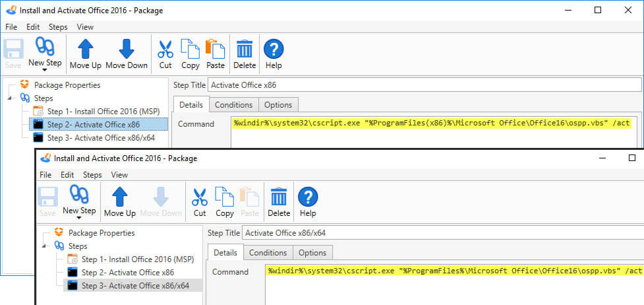Click Cut scissors icon in back window
The width and height of the screenshot is (644, 305).
click(x=165, y=50)
